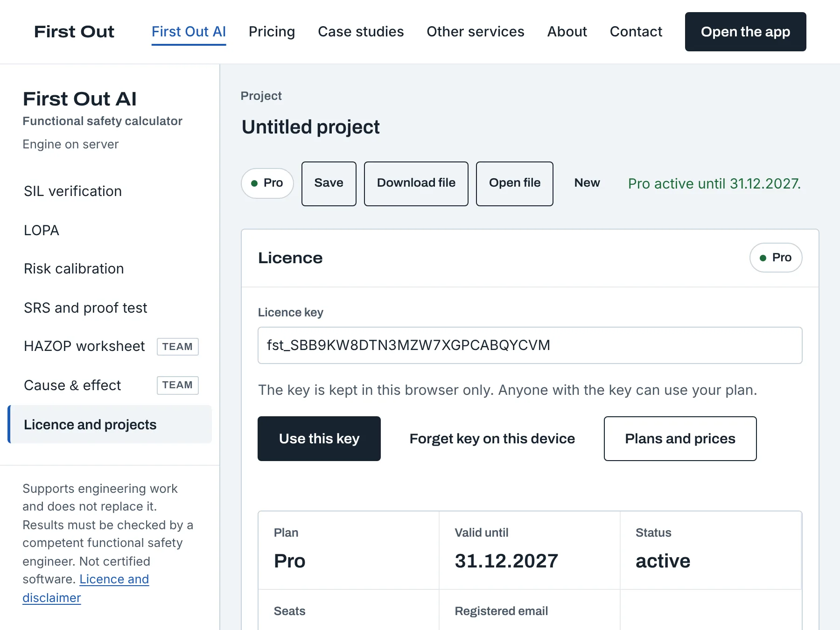Screen dimensions: 840x630
Task: Click the 'Valid until' label
Action: pos(482,532)
